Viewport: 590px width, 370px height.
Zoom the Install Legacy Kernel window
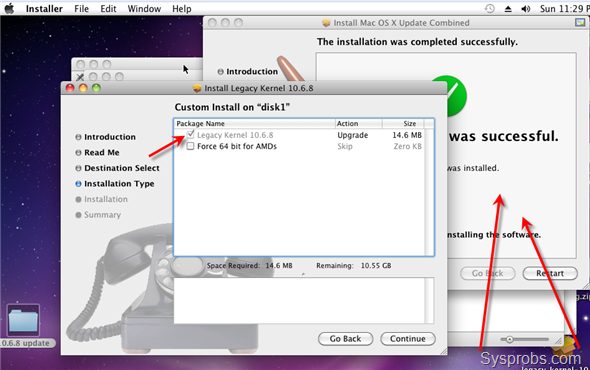96,88
